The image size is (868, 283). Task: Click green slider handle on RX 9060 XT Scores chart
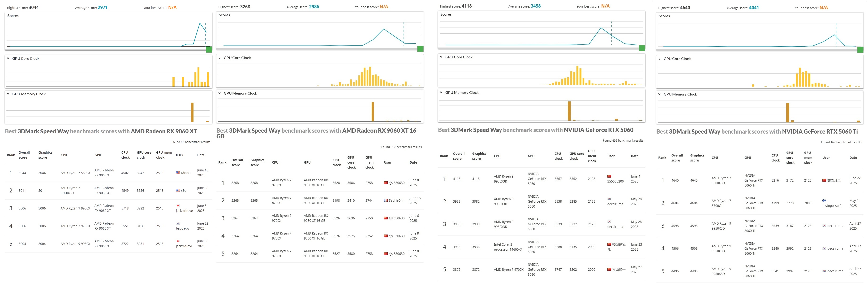[x=209, y=50]
